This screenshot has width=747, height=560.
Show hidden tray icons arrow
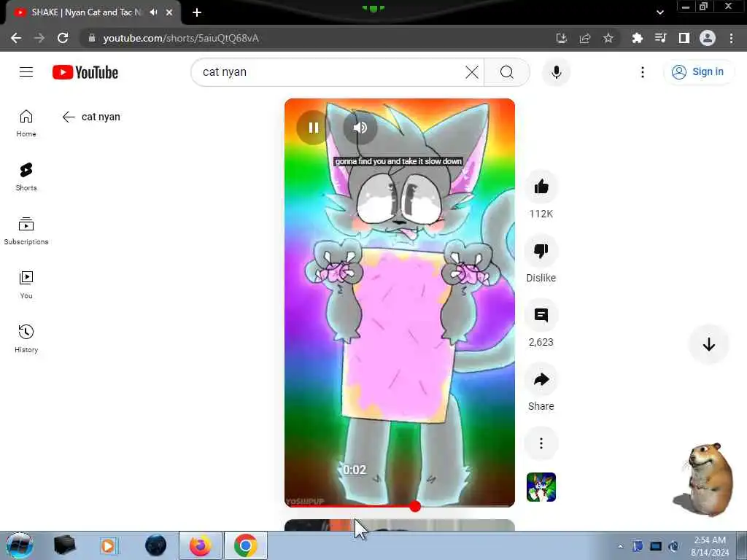click(620, 546)
